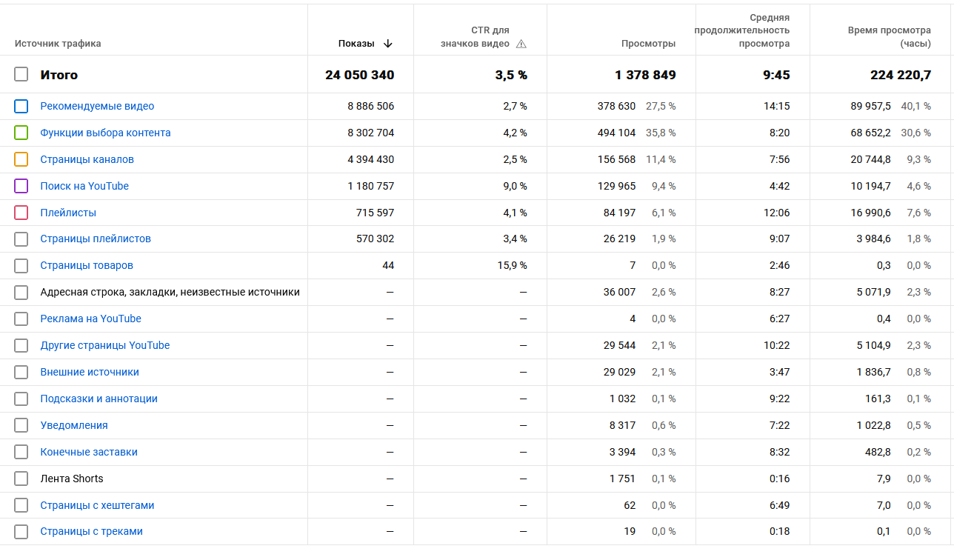
Task: Check the Лента Shorts row box
Action: 21,479
